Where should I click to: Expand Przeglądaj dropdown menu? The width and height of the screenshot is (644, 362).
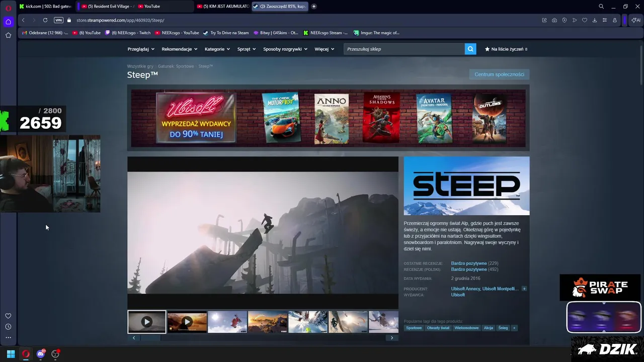click(x=140, y=49)
